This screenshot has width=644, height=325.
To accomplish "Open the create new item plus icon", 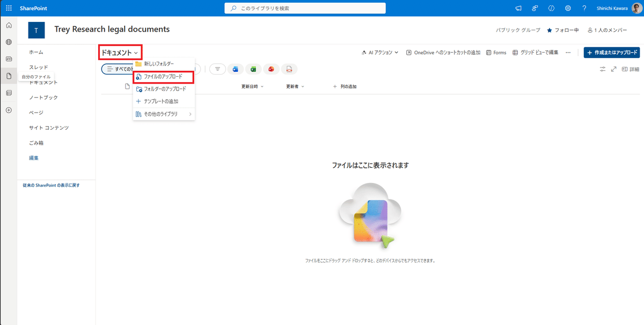I will (9, 110).
